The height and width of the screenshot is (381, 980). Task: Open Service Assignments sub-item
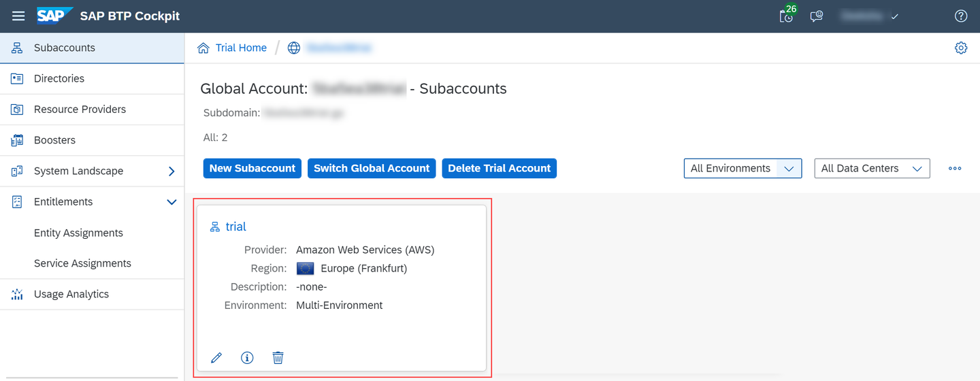point(92,263)
